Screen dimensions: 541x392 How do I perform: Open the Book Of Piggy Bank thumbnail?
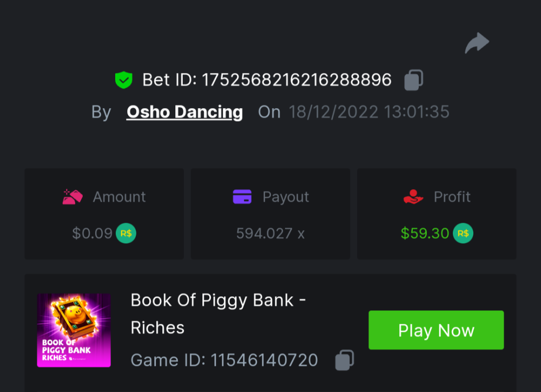pyautogui.click(x=74, y=330)
